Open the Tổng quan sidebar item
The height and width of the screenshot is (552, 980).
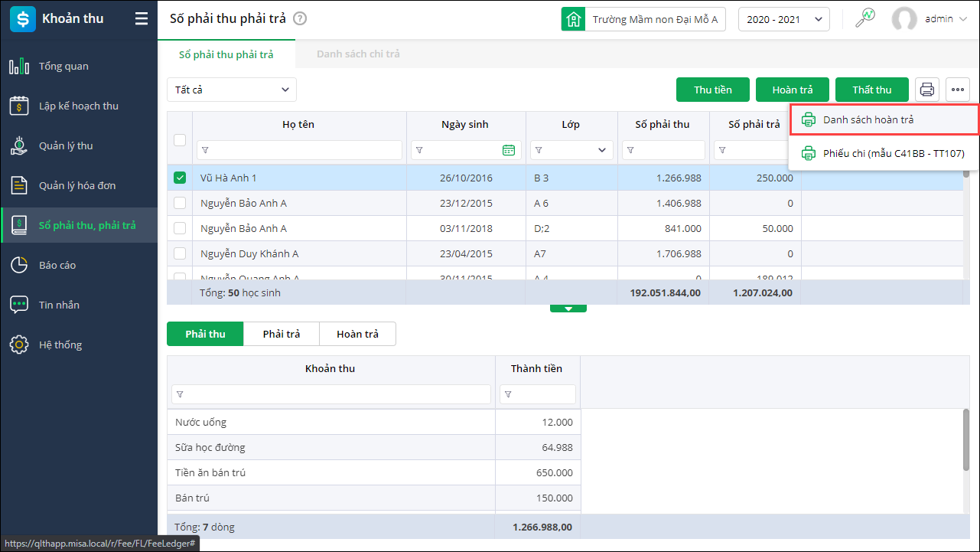pos(63,67)
